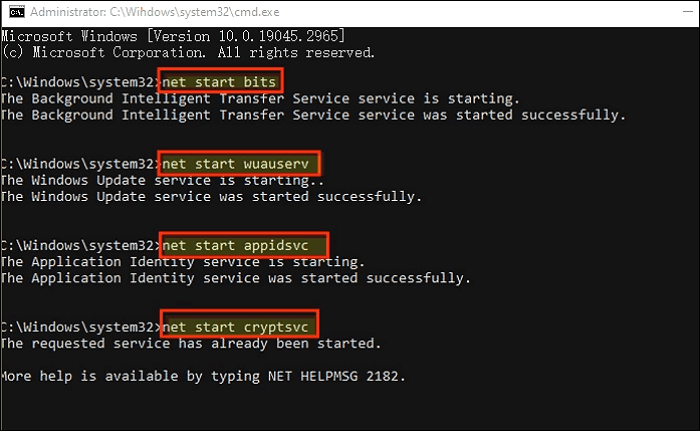Click the prompt path before 'net start cryptsvc'
Viewport: 700px width, 431px height.
click(78, 326)
